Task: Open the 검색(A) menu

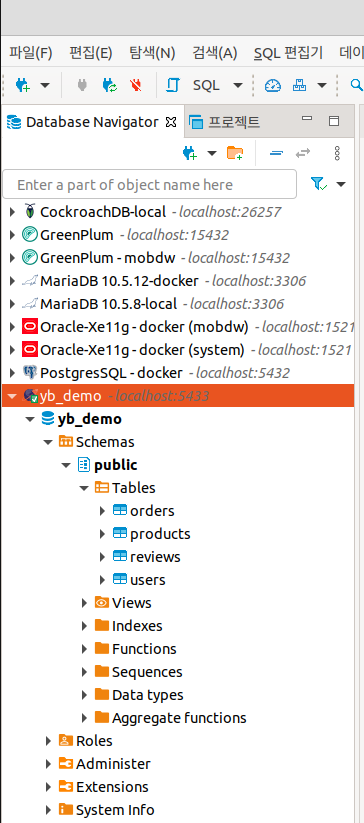Action: (x=215, y=53)
